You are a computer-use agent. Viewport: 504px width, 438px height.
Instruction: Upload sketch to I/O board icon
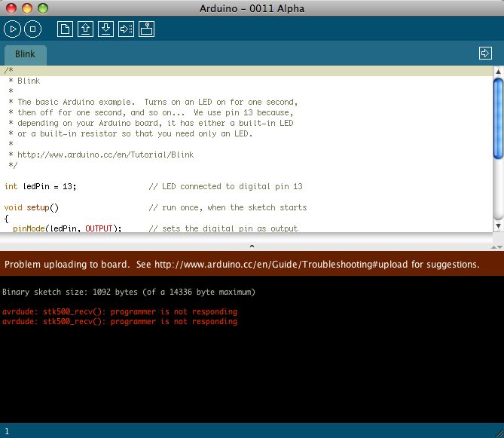(x=126, y=29)
